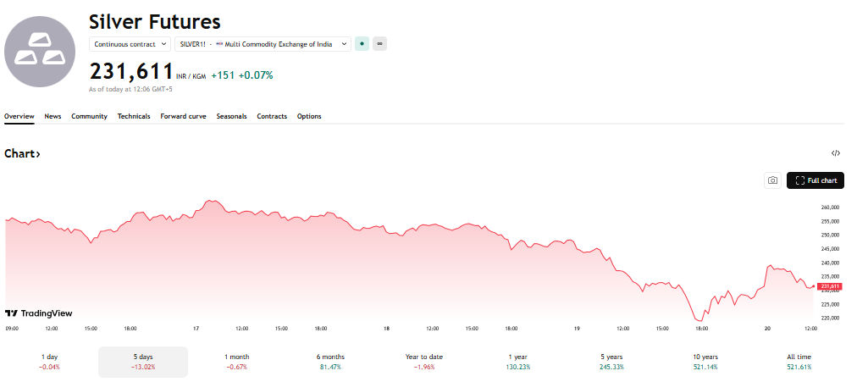Open the SILVER1! exchange selector dropdown
Screen dimensions: 868x382
[x=263, y=44]
